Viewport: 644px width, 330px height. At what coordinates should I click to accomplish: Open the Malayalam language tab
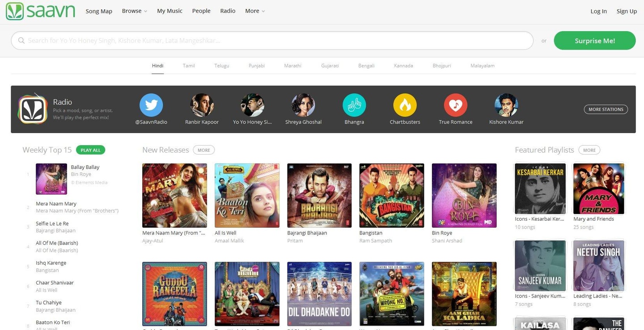[483, 66]
